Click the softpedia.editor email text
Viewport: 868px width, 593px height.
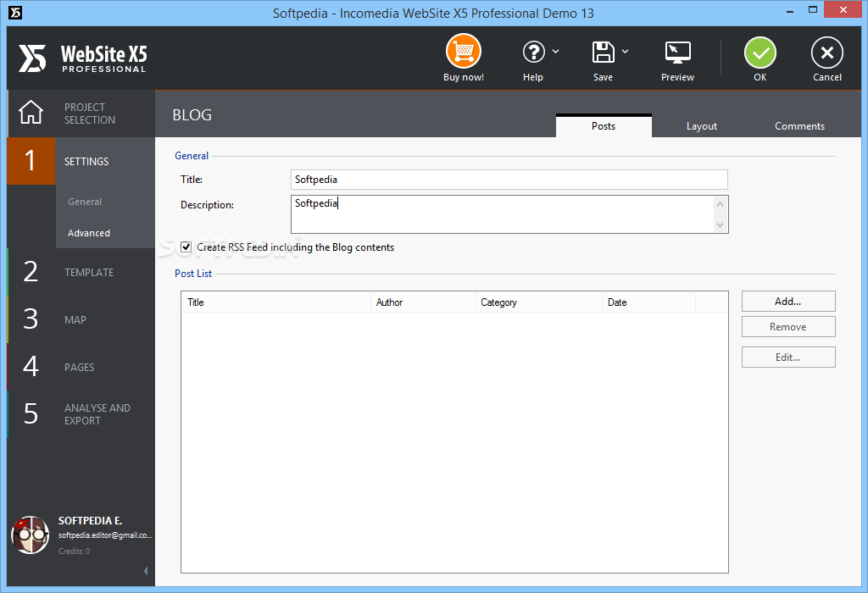104,535
